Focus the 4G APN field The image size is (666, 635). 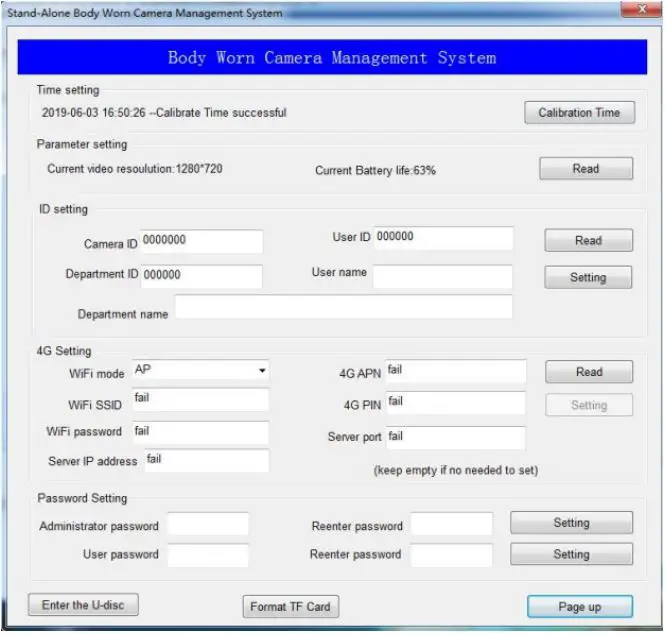pyautogui.click(x=456, y=371)
